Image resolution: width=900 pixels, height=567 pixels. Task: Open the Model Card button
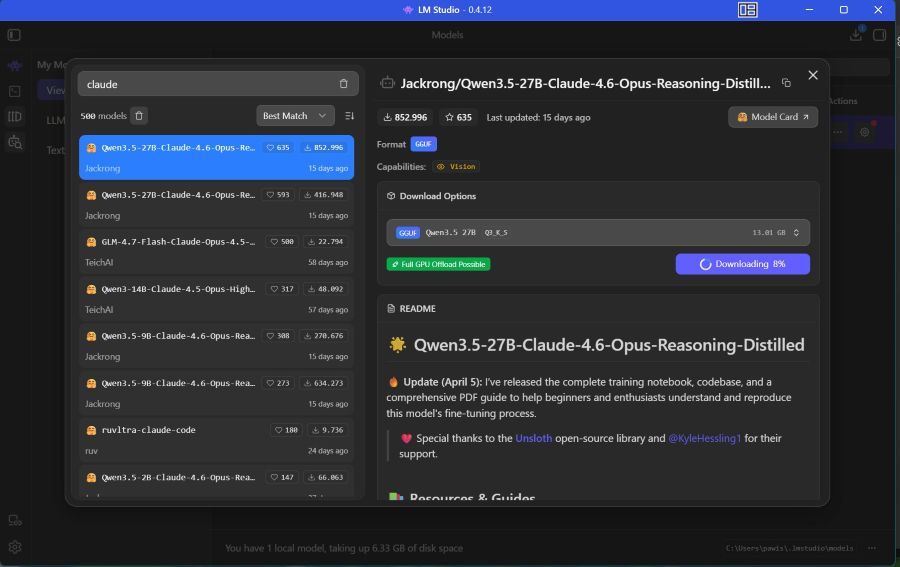point(772,117)
